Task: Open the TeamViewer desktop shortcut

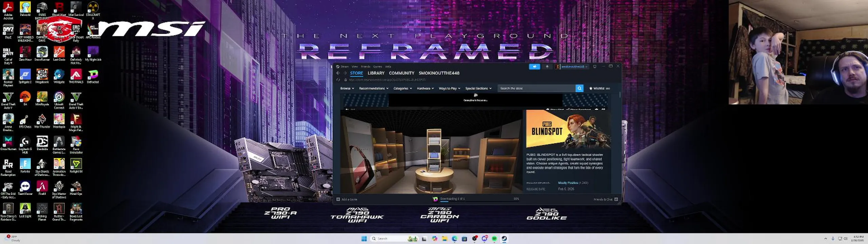Action: (25, 188)
